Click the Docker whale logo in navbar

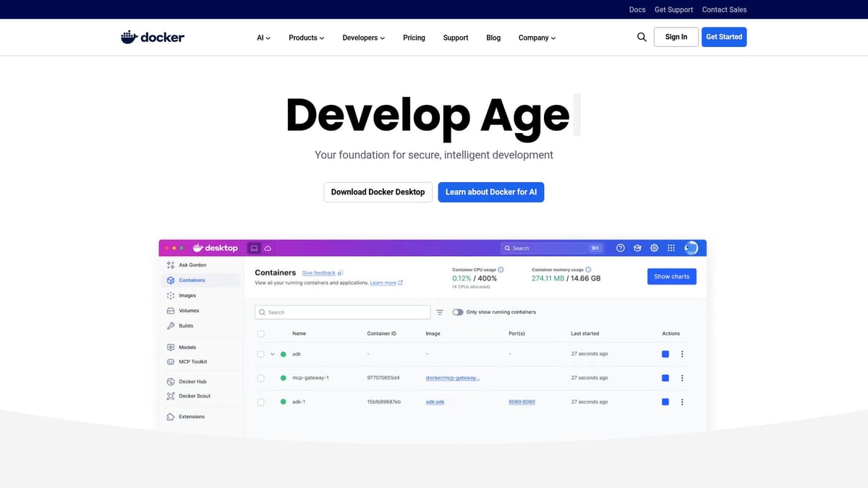153,37
